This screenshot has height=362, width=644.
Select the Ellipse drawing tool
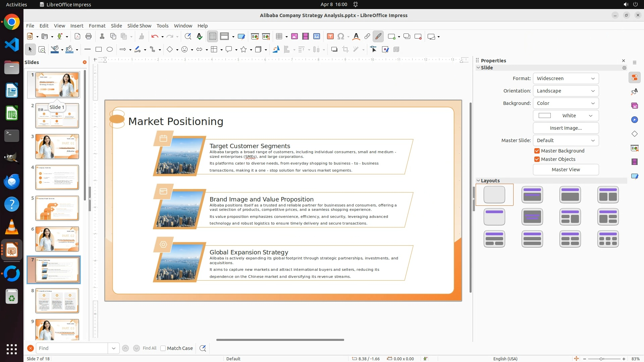[110, 50]
